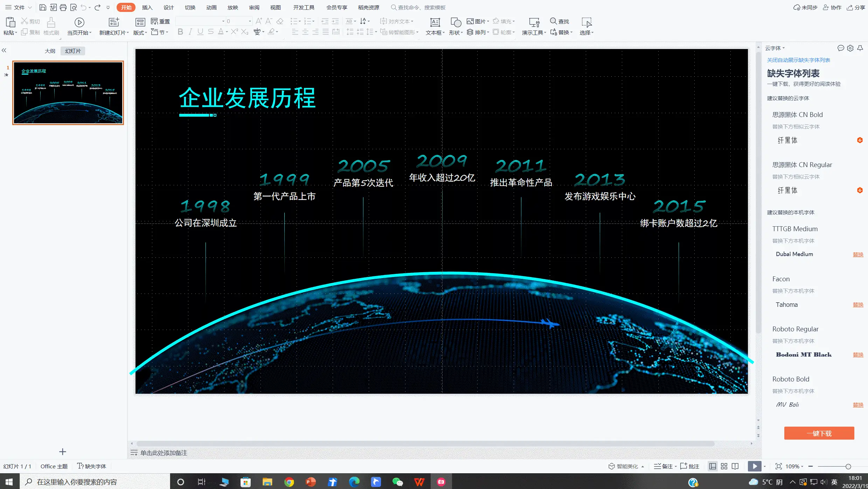
Task: Expand the 智能美化 menu
Action: pyautogui.click(x=626, y=466)
